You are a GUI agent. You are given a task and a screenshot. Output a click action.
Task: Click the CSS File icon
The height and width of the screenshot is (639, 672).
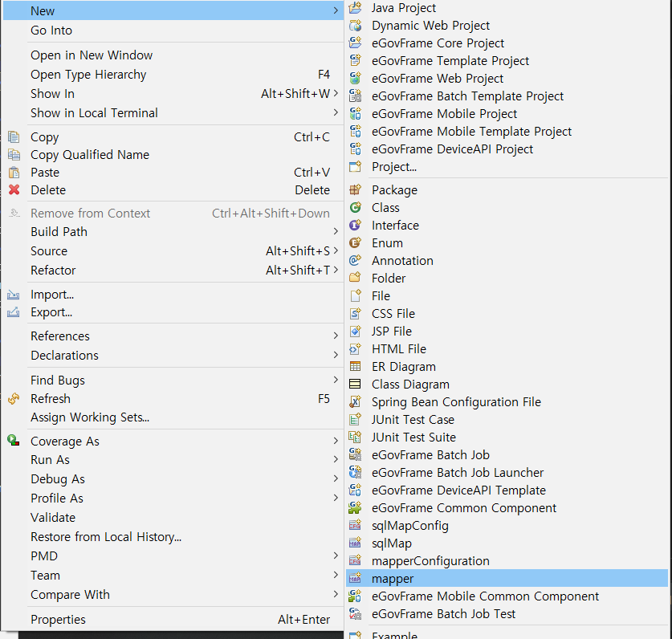click(356, 313)
